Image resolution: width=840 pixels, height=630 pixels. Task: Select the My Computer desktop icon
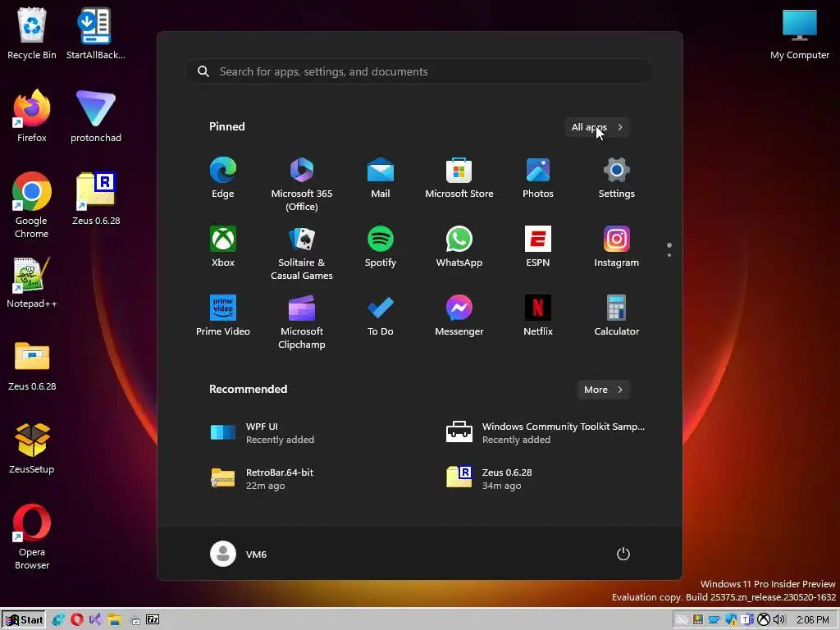(x=799, y=33)
